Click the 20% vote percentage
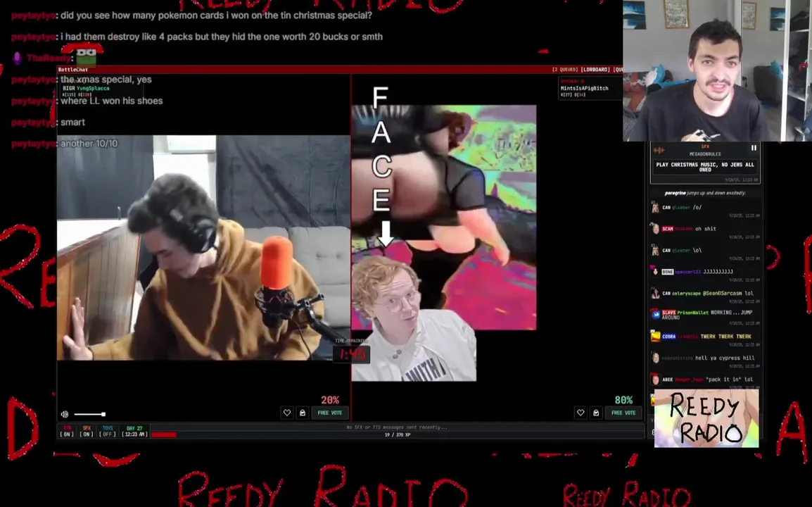Image resolution: width=812 pixels, height=507 pixels. pos(330,400)
